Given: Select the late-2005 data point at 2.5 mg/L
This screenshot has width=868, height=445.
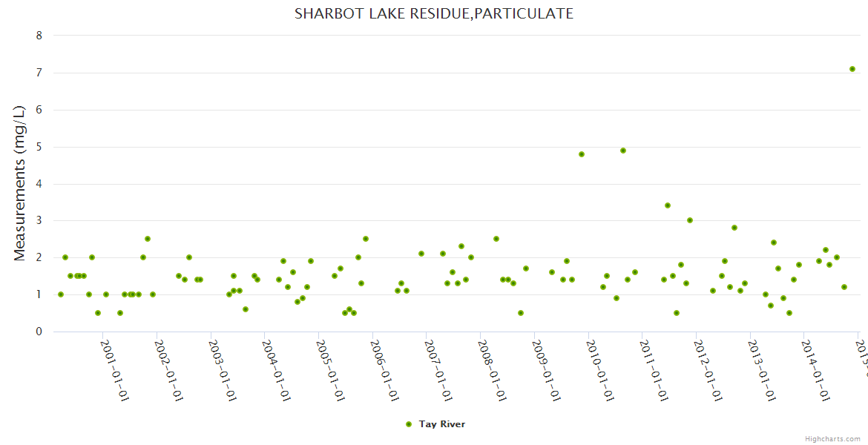Looking at the screenshot, I should tap(366, 239).
